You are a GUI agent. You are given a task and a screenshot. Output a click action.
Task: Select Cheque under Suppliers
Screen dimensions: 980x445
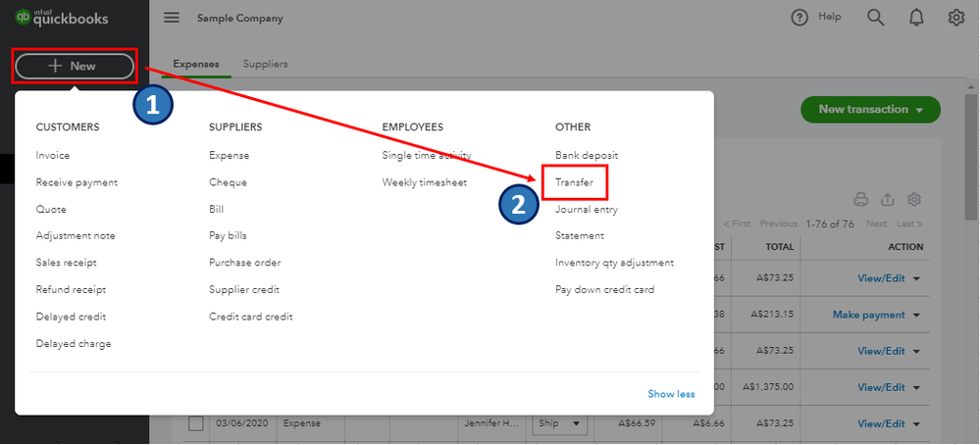coord(228,182)
